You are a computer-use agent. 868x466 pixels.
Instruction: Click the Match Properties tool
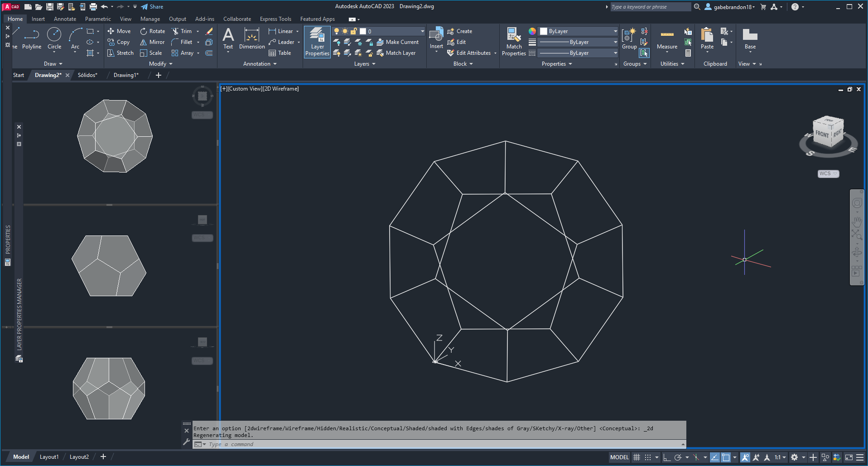click(514, 42)
